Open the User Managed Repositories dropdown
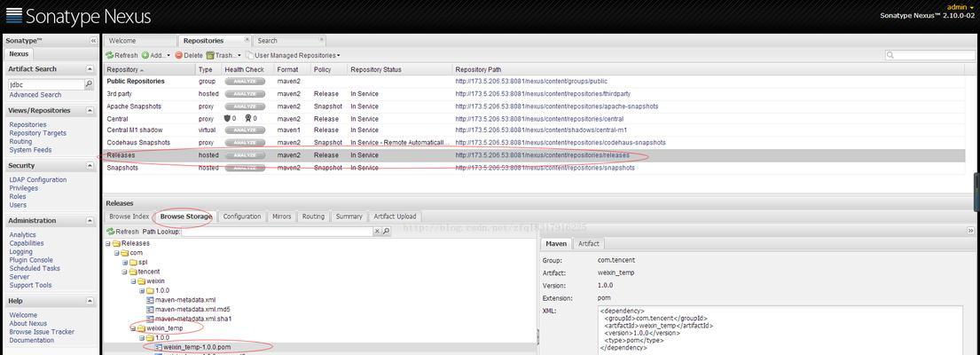This screenshot has height=355, width=980. [293, 56]
